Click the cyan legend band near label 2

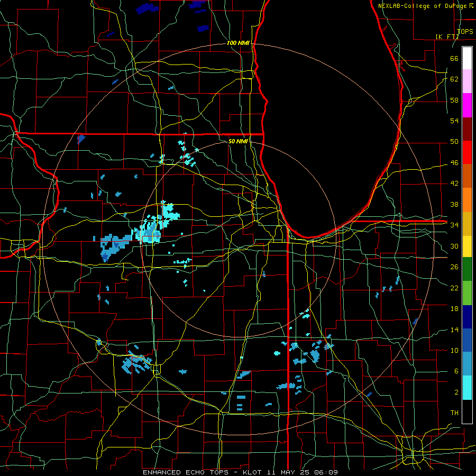point(467,388)
